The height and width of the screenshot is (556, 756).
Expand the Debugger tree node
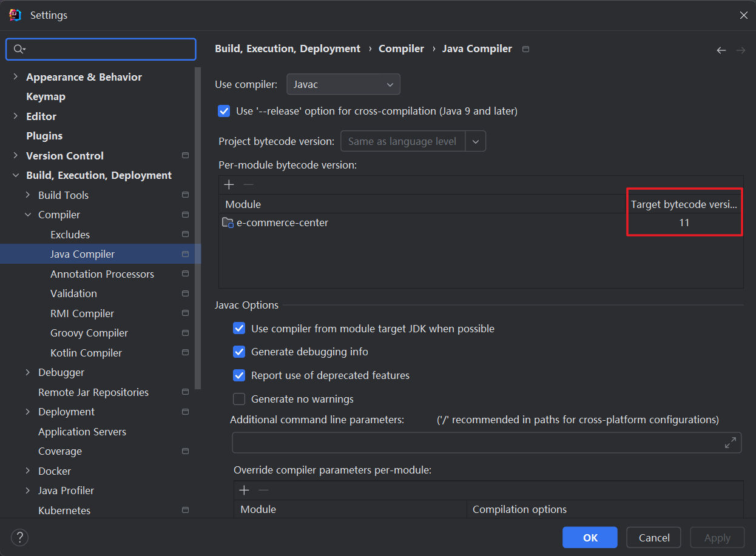point(28,372)
